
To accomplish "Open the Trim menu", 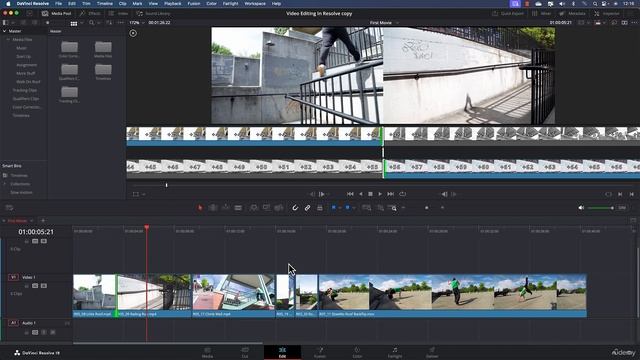I will tap(87, 3).
